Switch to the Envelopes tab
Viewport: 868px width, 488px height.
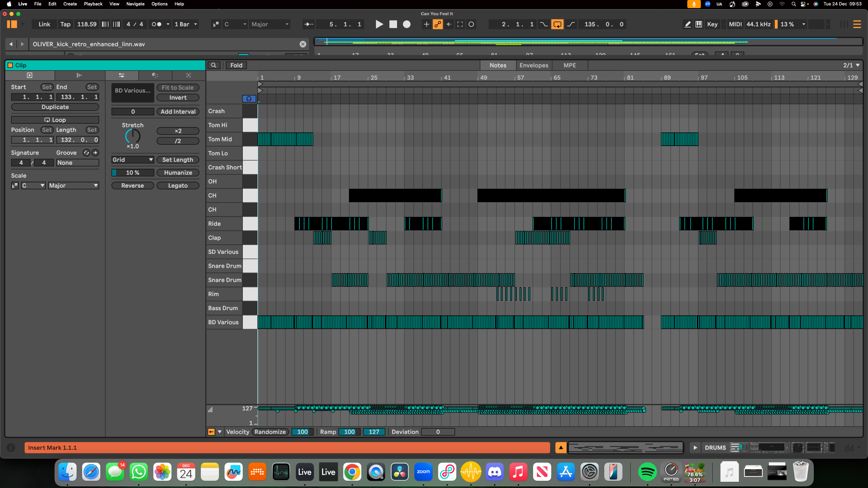(x=534, y=65)
